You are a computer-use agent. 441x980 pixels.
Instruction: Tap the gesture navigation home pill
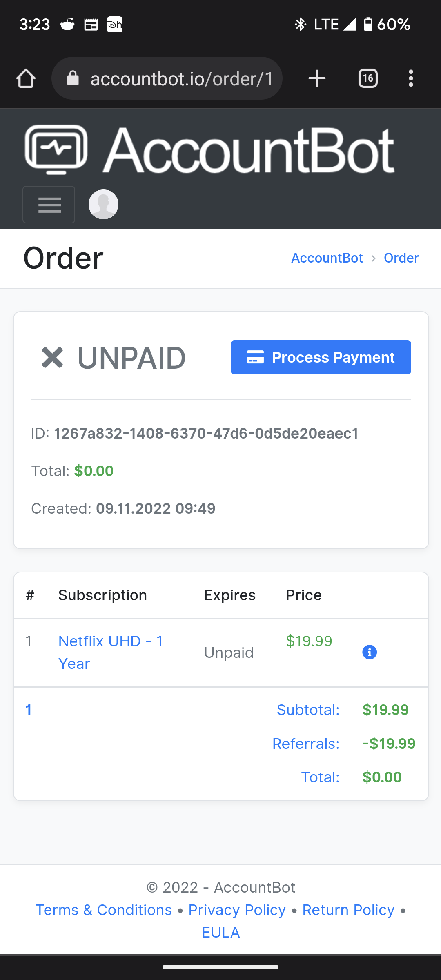click(x=220, y=967)
